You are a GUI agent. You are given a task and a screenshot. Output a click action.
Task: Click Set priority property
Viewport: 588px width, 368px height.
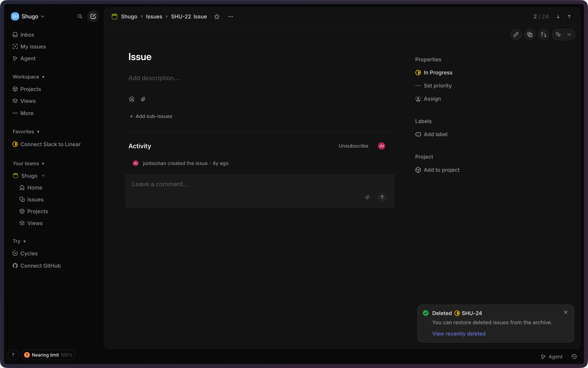tap(433, 86)
